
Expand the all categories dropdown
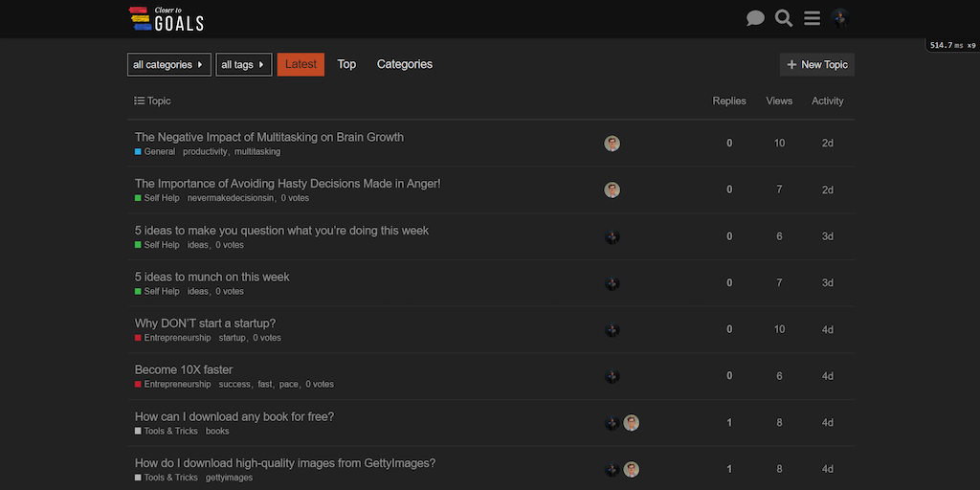click(168, 64)
